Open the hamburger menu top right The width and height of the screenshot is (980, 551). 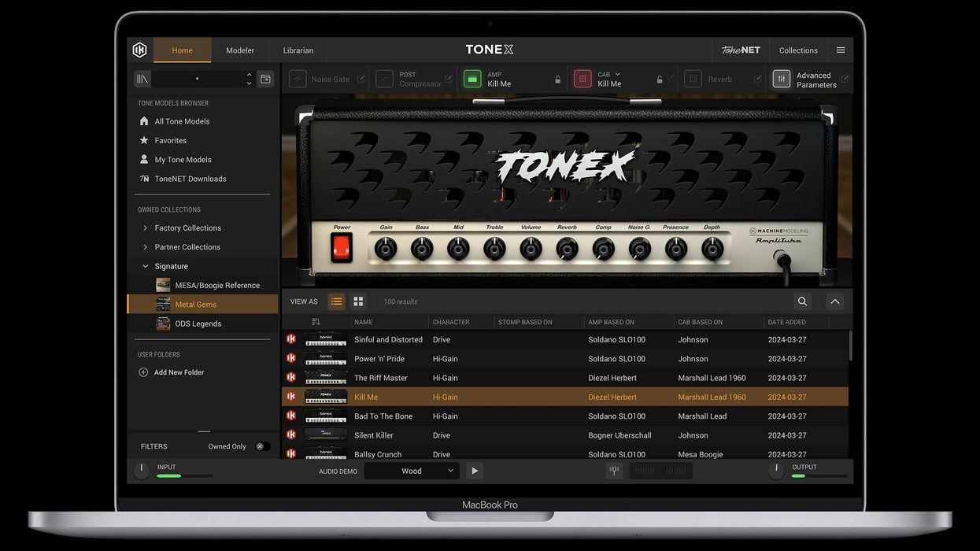(x=840, y=49)
